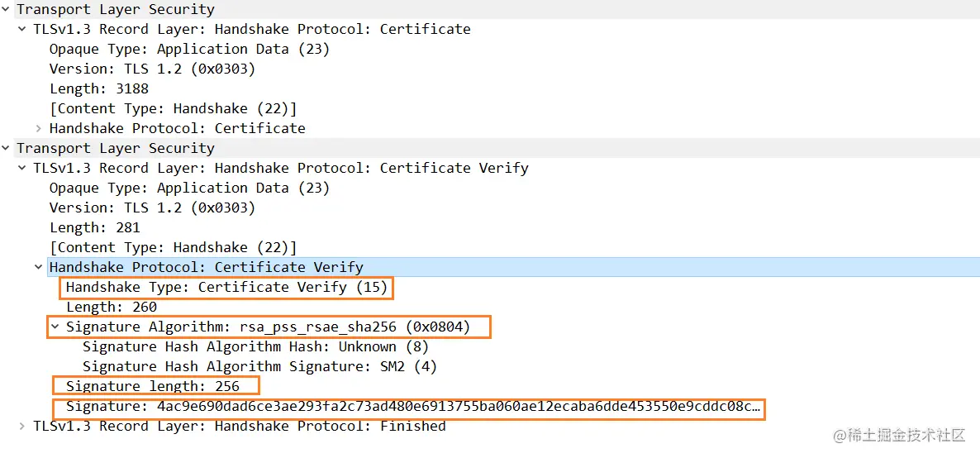Collapse the Certificate record layer node
This screenshot has width=980, height=458.
(x=22, y=30)
